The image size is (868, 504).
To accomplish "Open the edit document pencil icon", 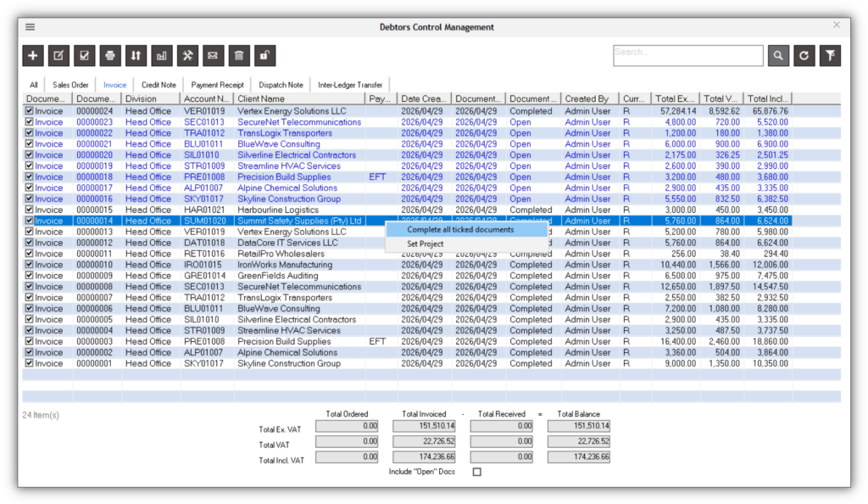I will click(x=58, y=55).
